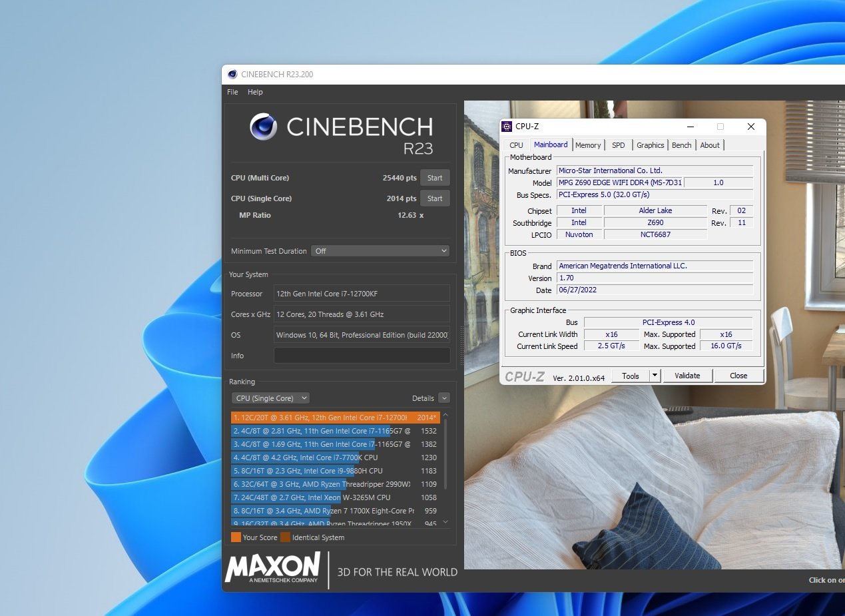Screen dimensions: 845x616
Task: Open the File menu in Cinebench
Action: coord(232,92)
